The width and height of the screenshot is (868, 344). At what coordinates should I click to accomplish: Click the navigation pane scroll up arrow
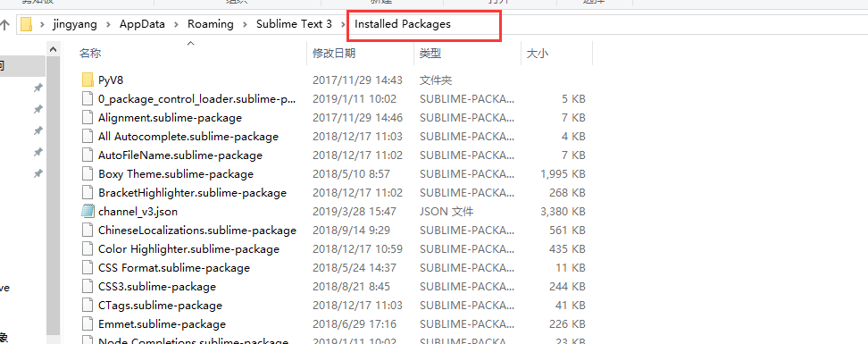[54, 50]
